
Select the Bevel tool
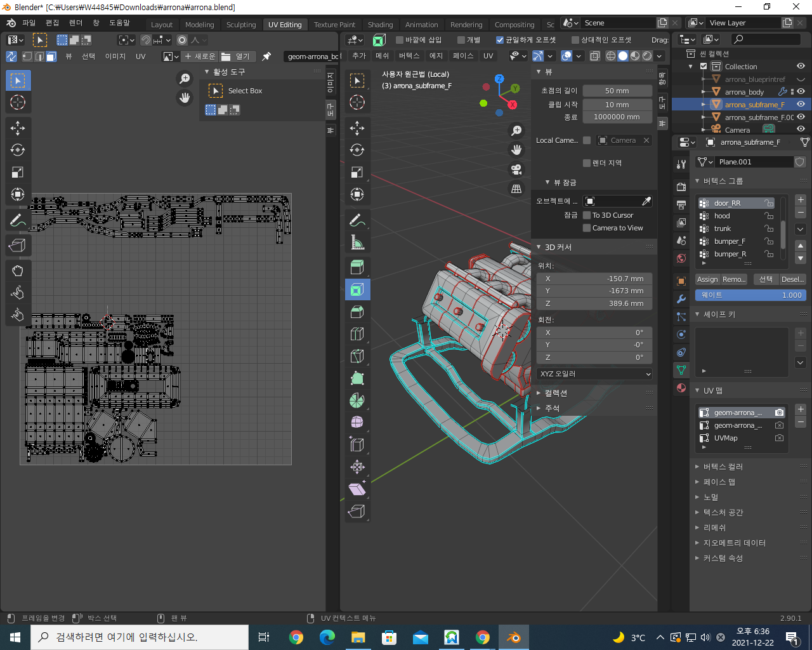click(x=357, y=312)
